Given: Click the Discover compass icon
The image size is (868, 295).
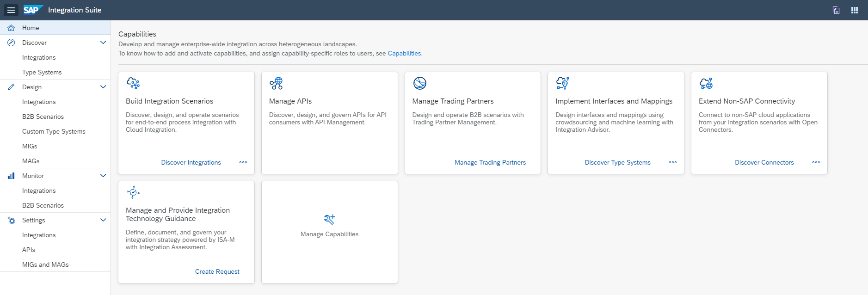Looking at the screenshot, I should pyautogui.click(x=11, y=43).
